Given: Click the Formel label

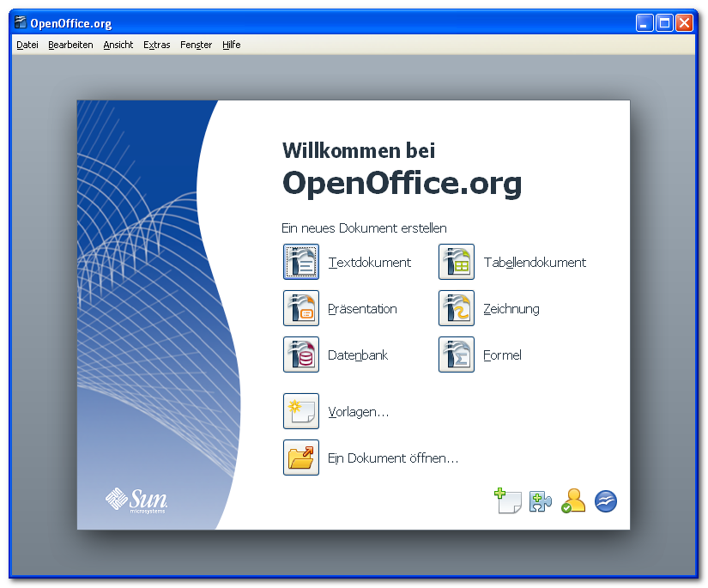Looking at the screenshot, I should click(x=502, y=355).
